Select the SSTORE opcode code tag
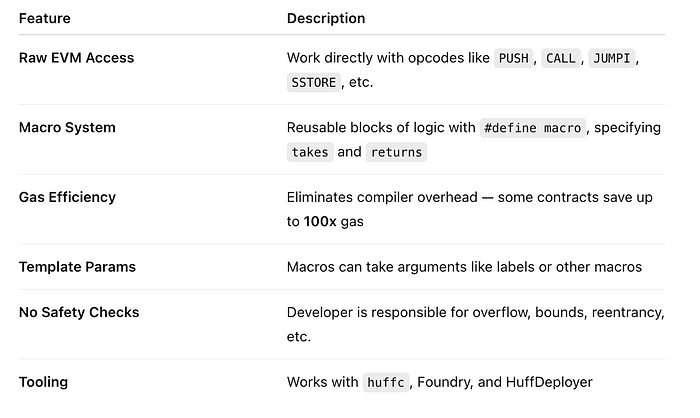 pos(313,83)
